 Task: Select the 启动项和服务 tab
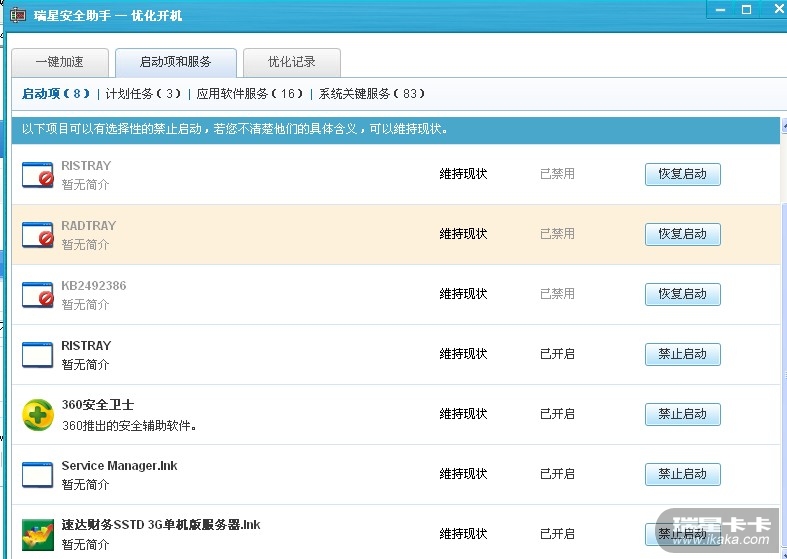pyautogui.click(x=176, y=62)
